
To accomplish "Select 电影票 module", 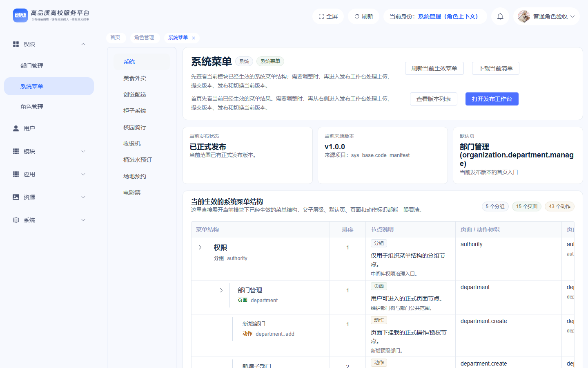I will 142,193.
